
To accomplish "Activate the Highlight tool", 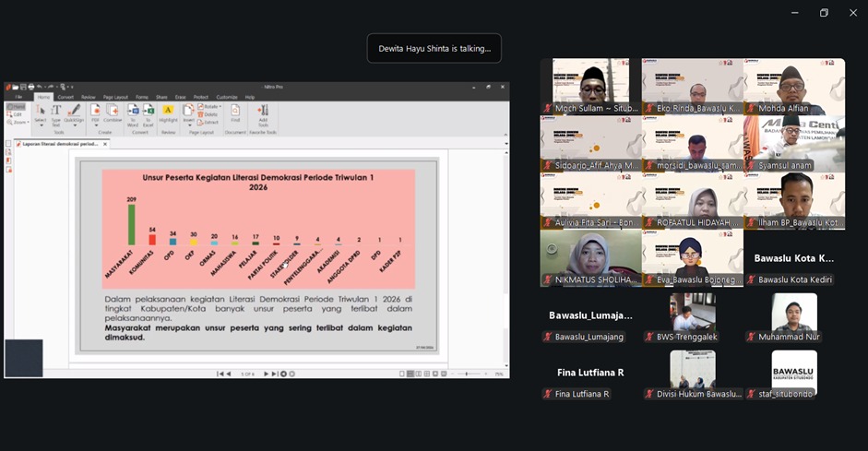I will pos(168,111).
